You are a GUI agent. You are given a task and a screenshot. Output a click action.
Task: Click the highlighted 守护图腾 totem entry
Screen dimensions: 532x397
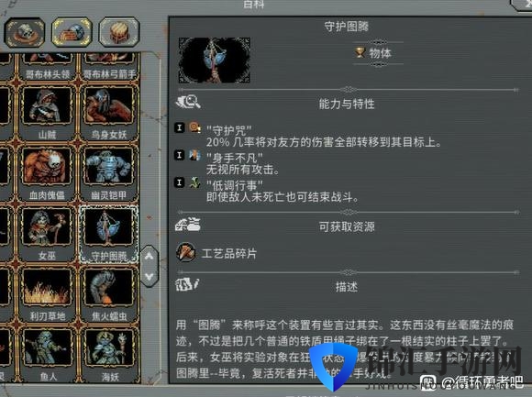[x=108, y=234]
